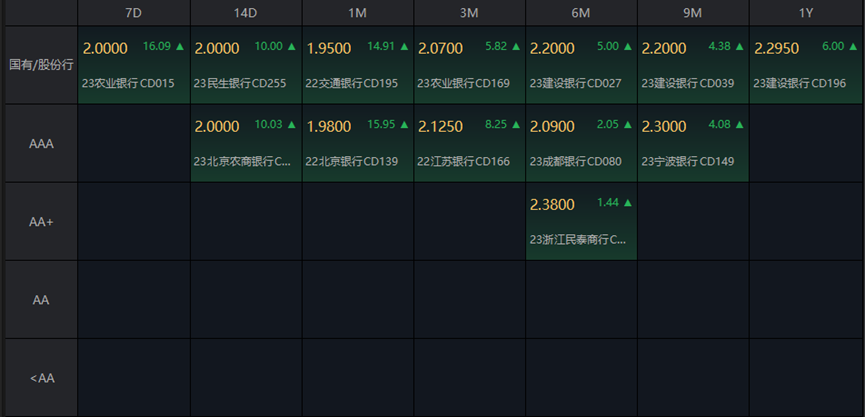Open the 23成都银行CD080 cell

[581, 143]
